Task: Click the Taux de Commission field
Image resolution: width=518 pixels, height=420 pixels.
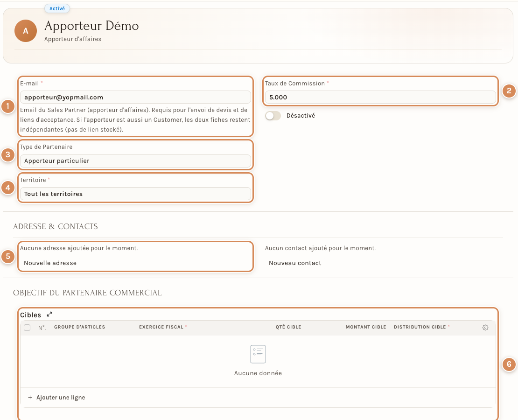Action: coord(380,97)
